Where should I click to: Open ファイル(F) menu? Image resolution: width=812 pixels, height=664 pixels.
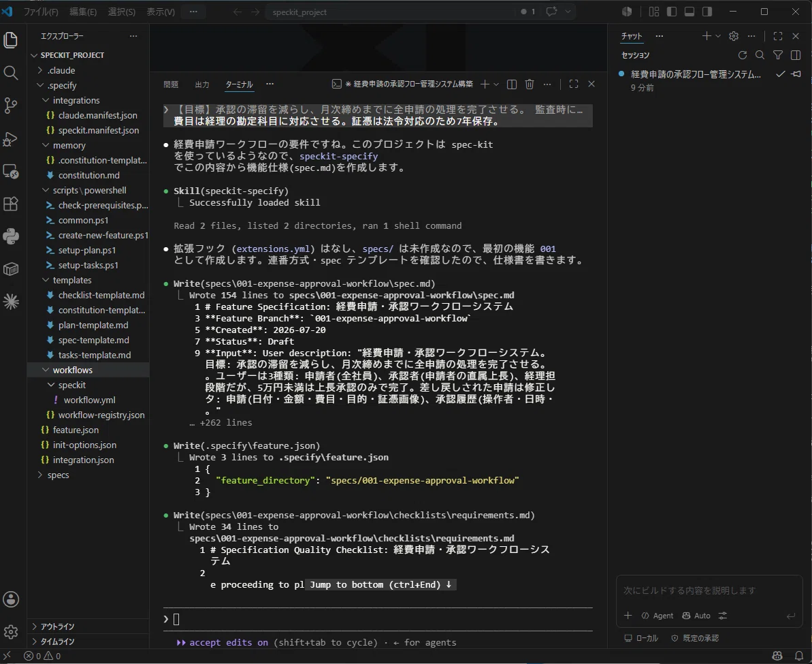pyautogui.click(x=40, y=12)
